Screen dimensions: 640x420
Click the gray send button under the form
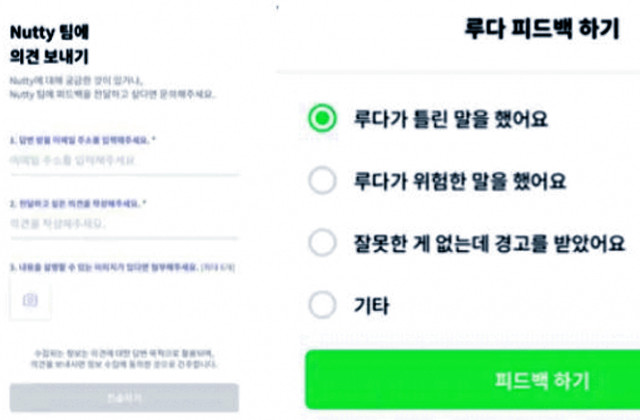[x=124, y=397]
